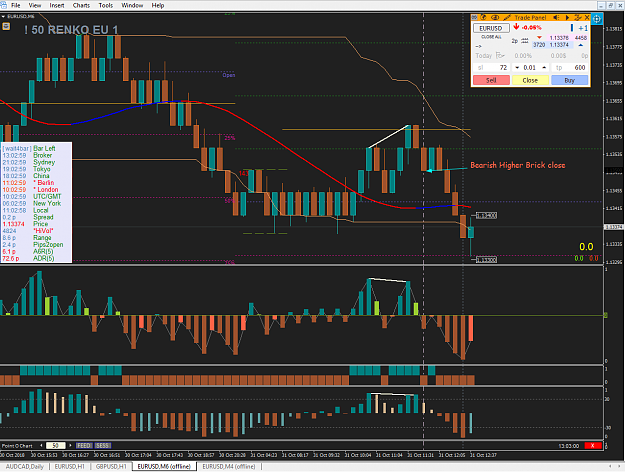Click the leftmost grid icon in Trade Panel header
Screen dimensions: 625x472
(x=475, y=18)
